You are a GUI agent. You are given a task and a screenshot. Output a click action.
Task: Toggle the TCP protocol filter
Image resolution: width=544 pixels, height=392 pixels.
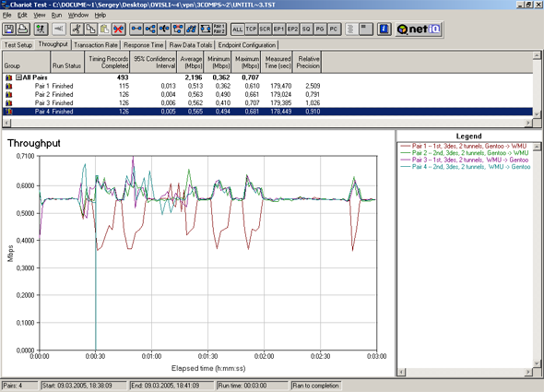click(251, 30)
